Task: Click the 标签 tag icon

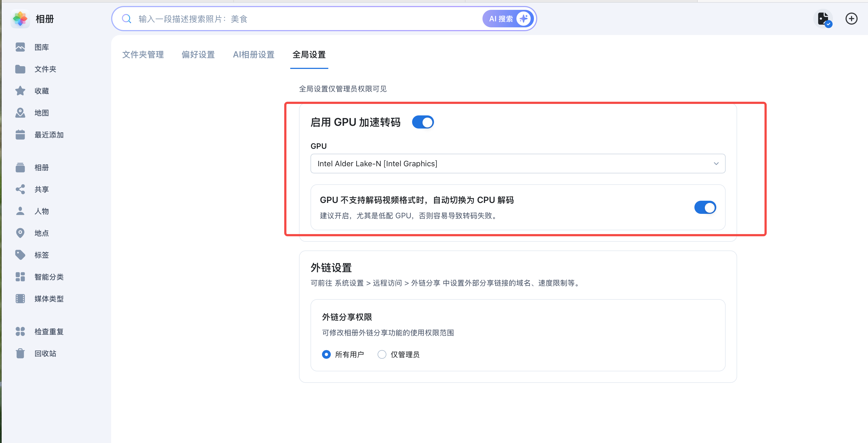Action: click(x=20, y=255)
